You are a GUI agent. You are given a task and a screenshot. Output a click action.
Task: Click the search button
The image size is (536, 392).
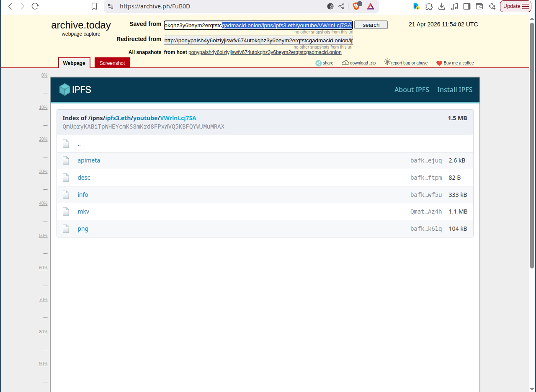371,25
